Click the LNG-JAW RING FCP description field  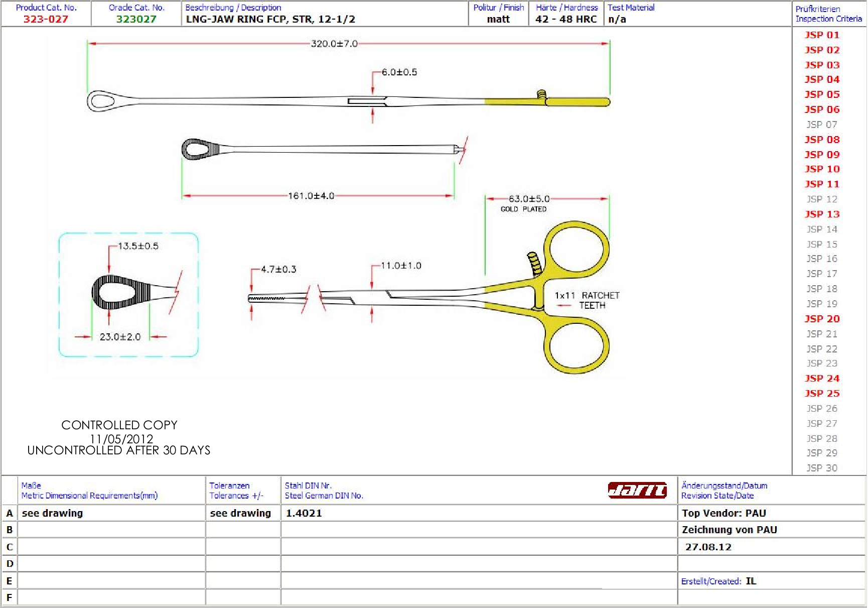pyautogui.click(x=270, y=19)
